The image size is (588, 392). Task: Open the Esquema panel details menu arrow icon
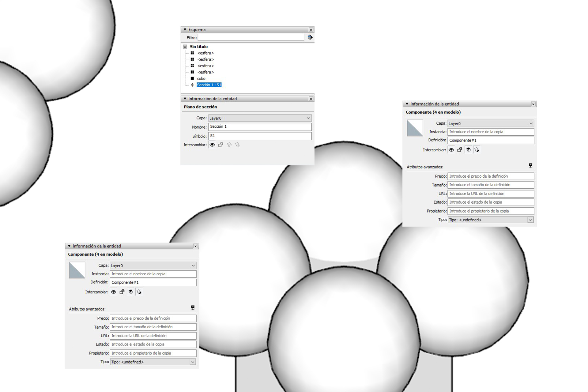pos(310,37)
